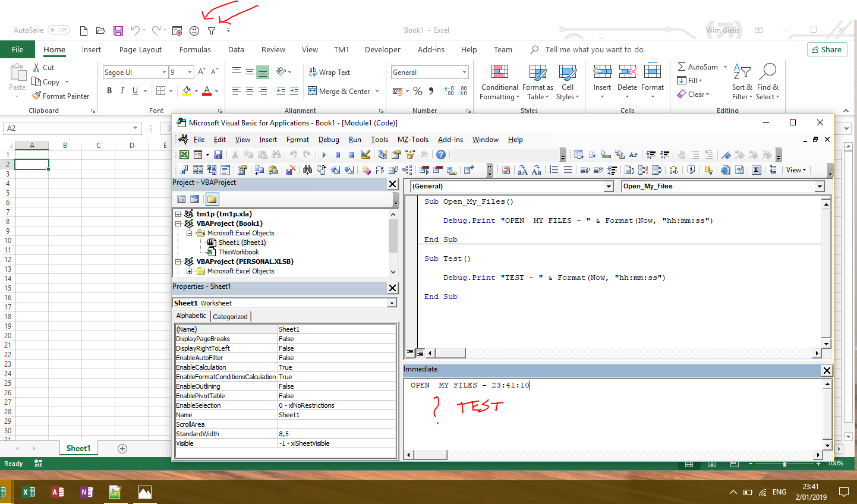
Task: Click the Percent Style icon in ribbon
Action: (418, 91)
